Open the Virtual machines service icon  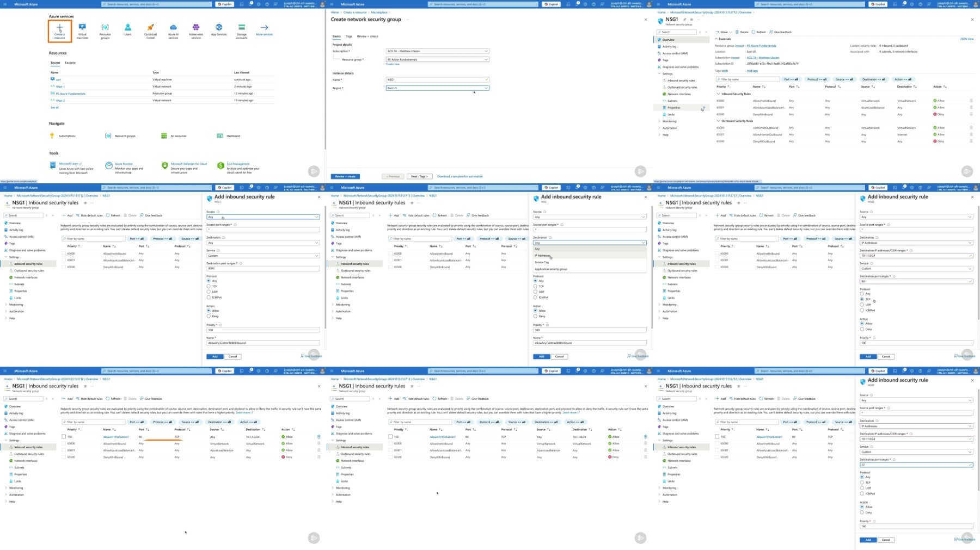coord(82,31)
